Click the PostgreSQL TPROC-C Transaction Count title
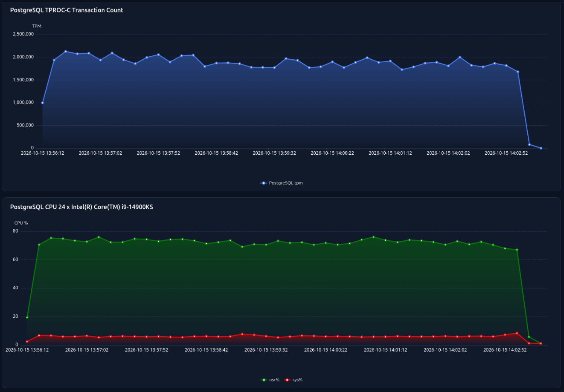The height and width of the screenshot is (392, 564). click(67, 10)
